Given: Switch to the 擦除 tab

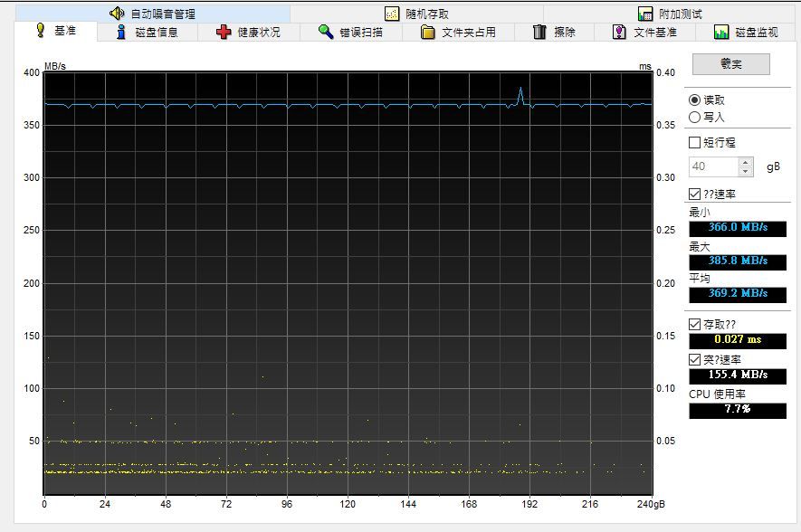Looking at the screenshot, I should [554, 33].
